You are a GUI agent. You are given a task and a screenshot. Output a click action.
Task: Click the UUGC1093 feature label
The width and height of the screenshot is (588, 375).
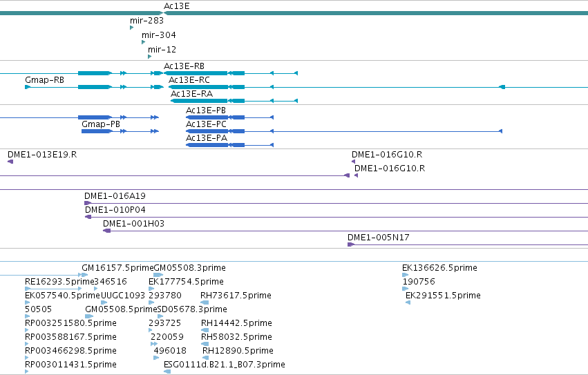pyautogui.click(x=123, y=296)
